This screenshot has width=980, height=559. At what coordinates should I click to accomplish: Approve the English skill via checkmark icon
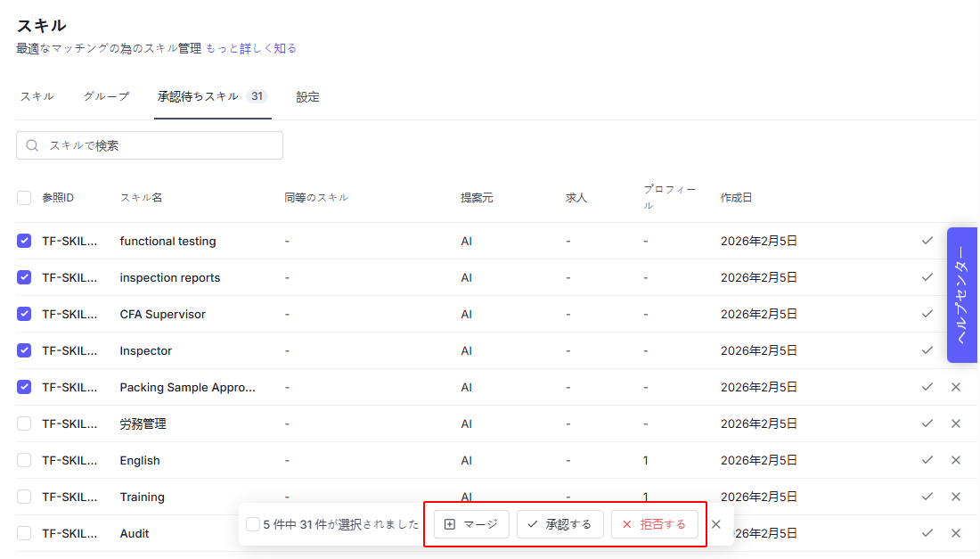tap(927, 460)
